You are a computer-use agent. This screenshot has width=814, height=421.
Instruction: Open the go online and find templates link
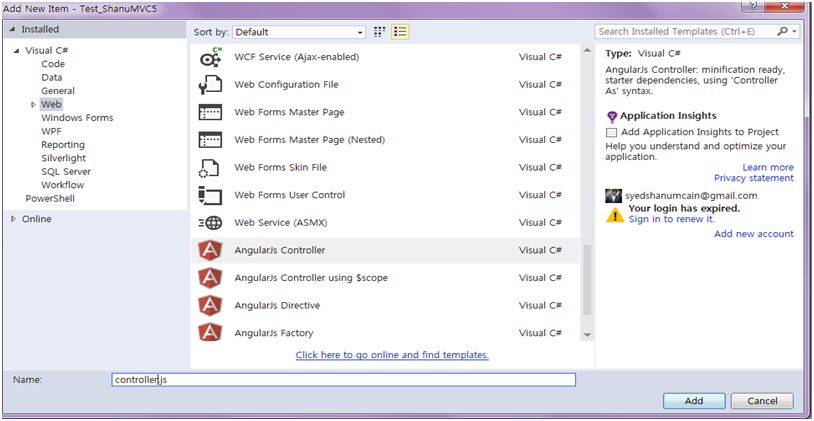coord(392,355)
